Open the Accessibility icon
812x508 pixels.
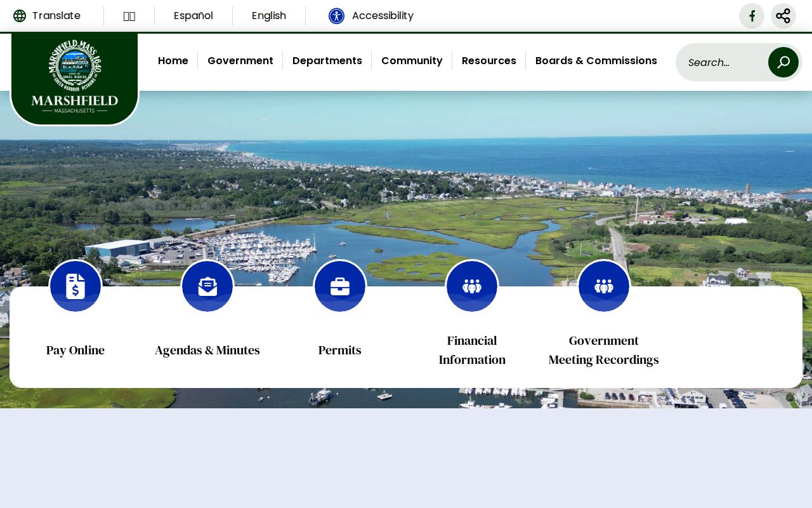click(336, 16)
